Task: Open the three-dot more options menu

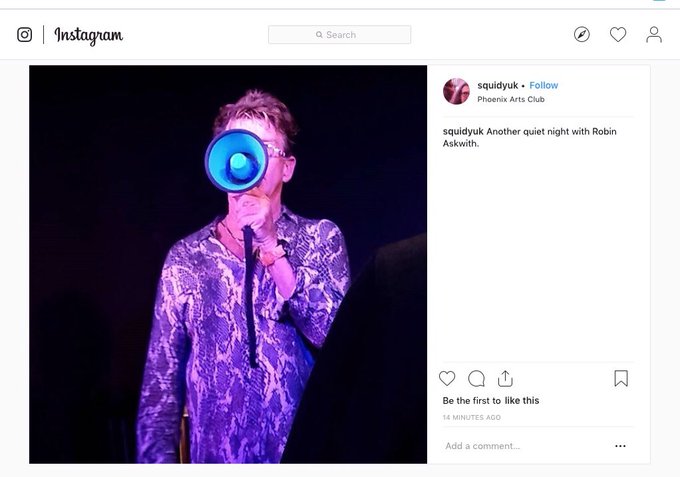Action: [620, 446]
